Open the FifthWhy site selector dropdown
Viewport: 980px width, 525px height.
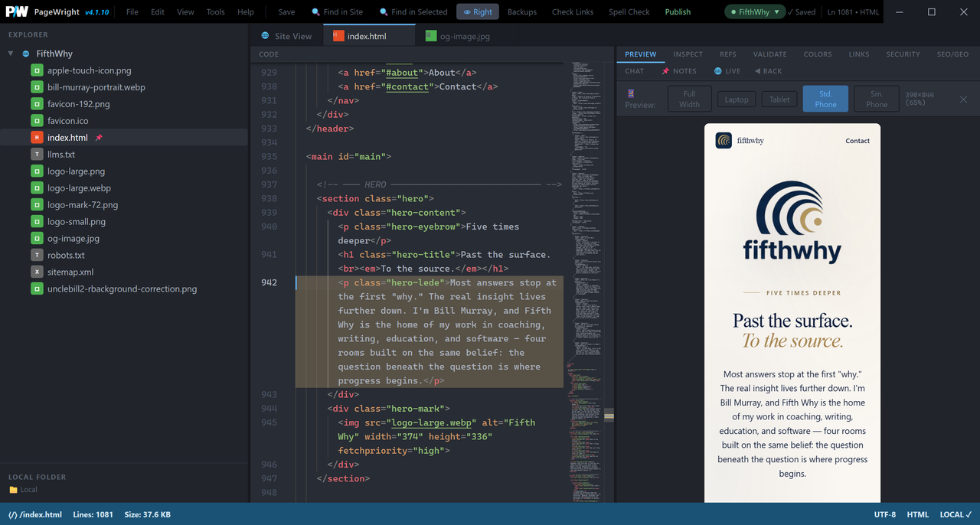tap(756, 12)
